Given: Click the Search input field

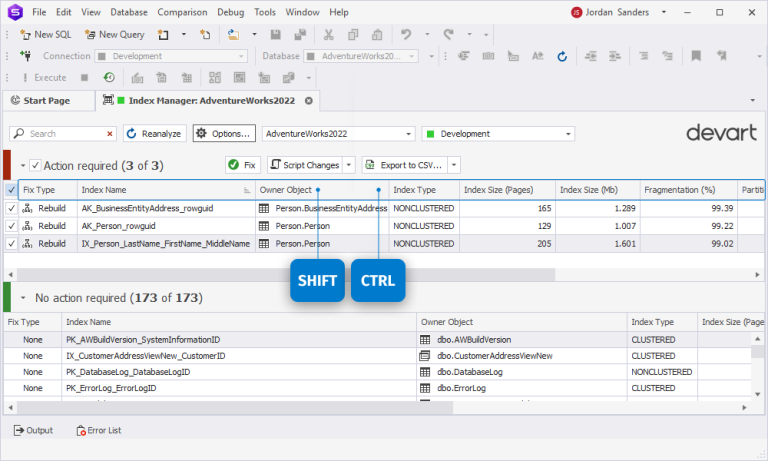Looking at the screenshot, I should [x=63, y=134].
